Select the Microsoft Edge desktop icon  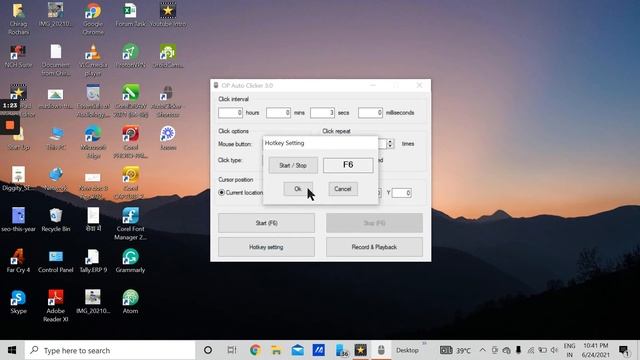pyautogui.click(x=93, y=142)
